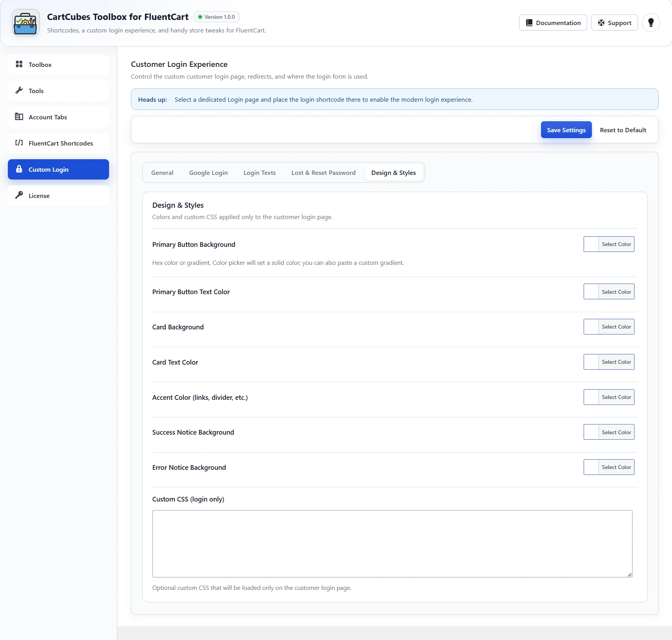672x640 pixels.
Task: Click the "Colors and custom CSS" description
Action: [x=242, y=217]
